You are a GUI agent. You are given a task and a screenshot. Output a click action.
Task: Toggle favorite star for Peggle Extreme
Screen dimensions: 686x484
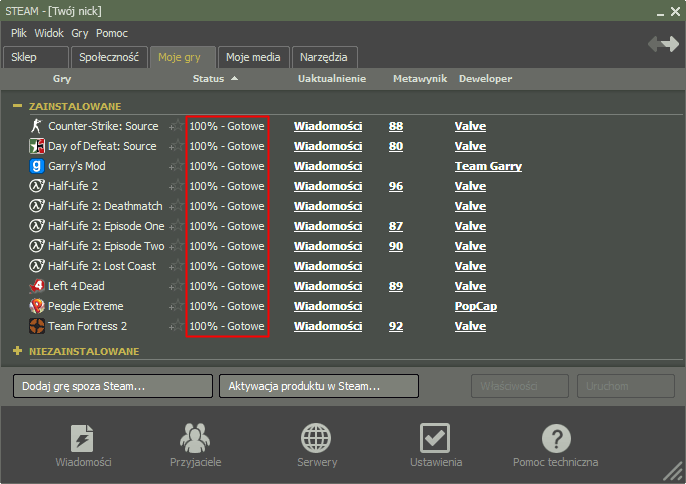177,306
